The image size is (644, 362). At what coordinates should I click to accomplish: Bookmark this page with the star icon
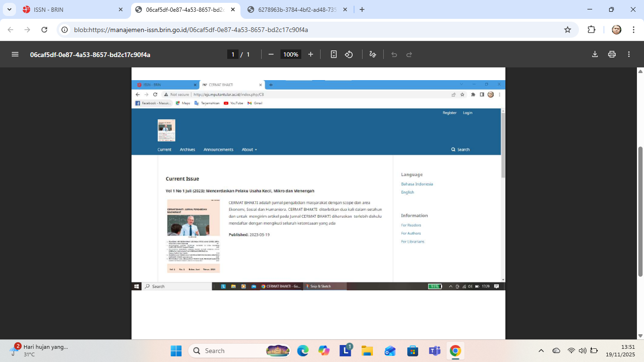(x=568, y=30)
